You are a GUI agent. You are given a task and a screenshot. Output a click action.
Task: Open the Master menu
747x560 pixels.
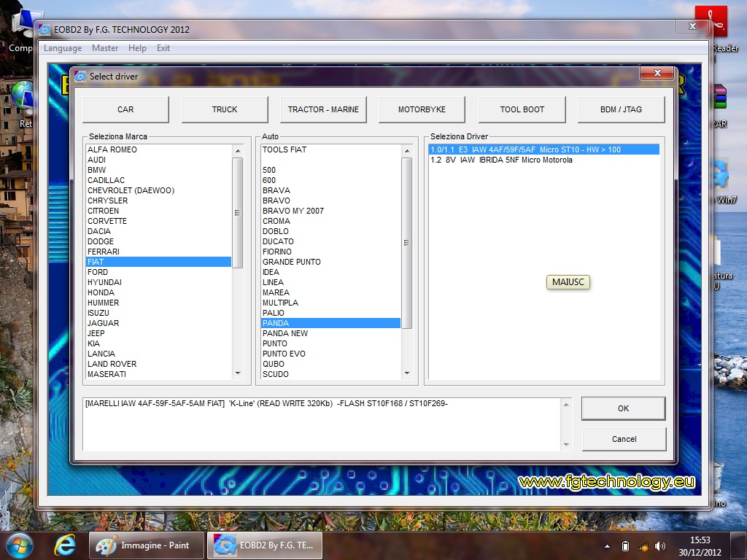(x=105, y=48)
